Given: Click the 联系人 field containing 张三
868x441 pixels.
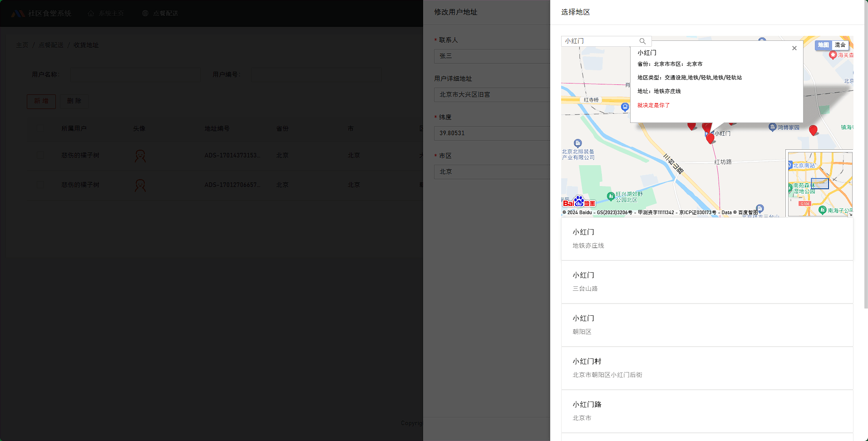Looking at the screenshot, I should (492, 56).
